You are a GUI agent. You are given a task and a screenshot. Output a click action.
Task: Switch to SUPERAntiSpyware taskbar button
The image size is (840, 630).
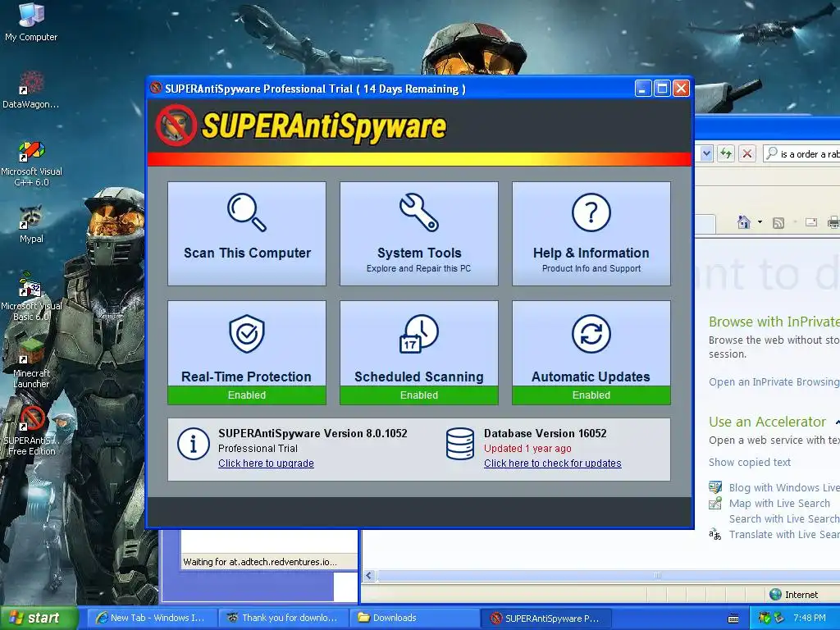click(546, 618)
